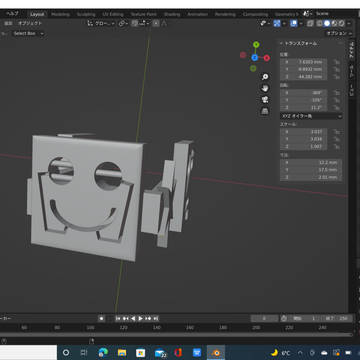The height and width of the screenshot is (360, 360).
Task: Switch to Layout workspace tab
Action: pos(37,14)
